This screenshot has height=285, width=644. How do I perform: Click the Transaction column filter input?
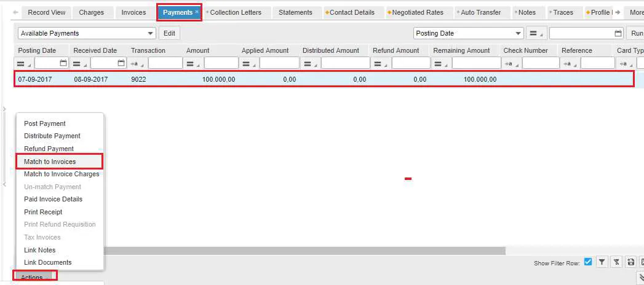pyautogui.click(x=165, y=63)
